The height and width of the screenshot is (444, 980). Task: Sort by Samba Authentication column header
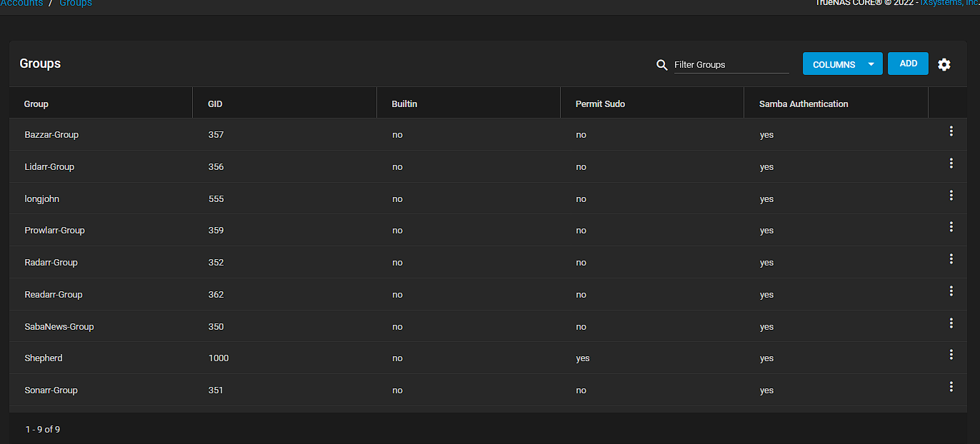(x=804, y=104)
